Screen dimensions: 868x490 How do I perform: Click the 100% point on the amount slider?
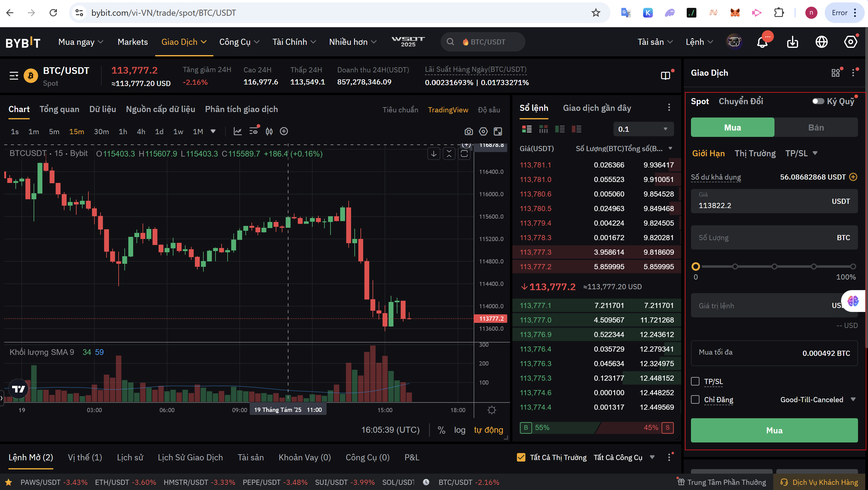point(853,267)
